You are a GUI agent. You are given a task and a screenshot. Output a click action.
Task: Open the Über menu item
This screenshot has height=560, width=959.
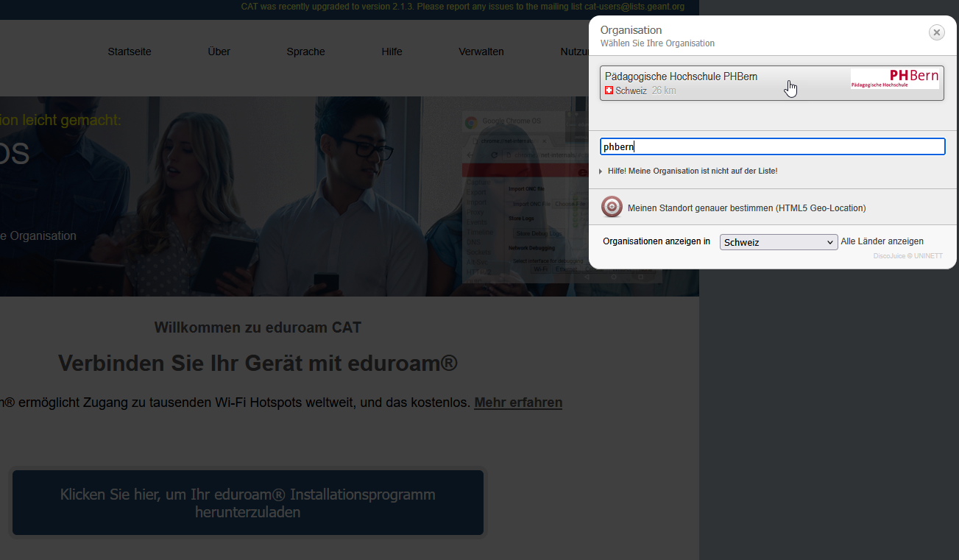(x=219, y=52)
